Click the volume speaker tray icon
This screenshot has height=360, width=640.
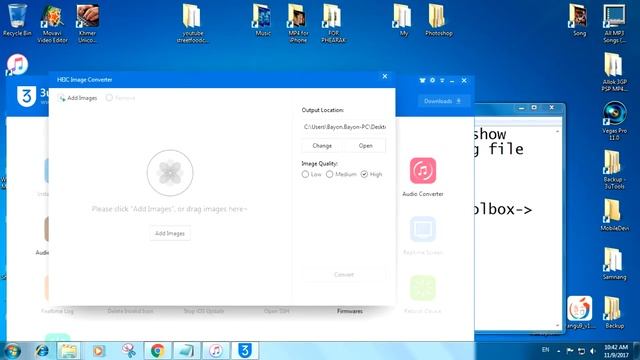point(593,351)
